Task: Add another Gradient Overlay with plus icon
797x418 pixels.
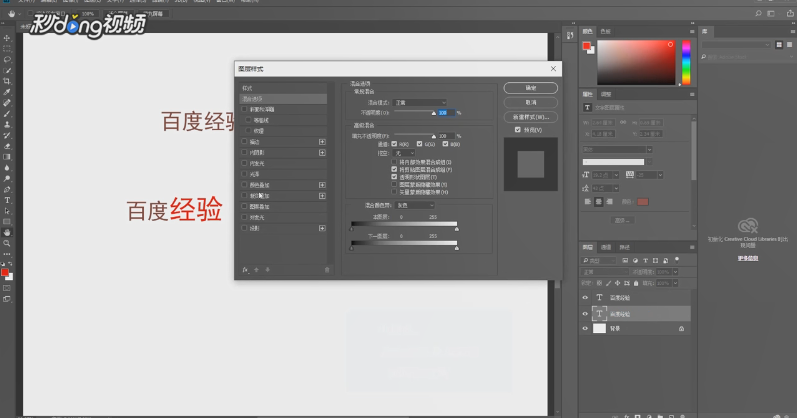Action: pos(322,196)
